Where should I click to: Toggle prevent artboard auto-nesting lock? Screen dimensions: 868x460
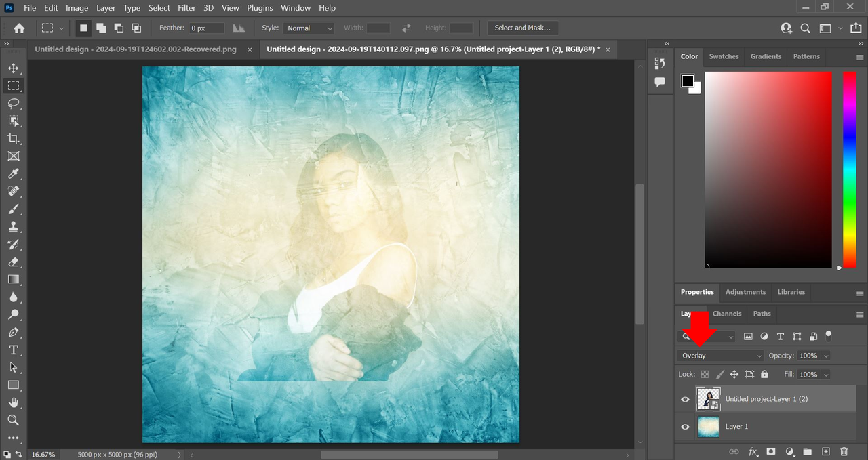[x=749, y=374]
